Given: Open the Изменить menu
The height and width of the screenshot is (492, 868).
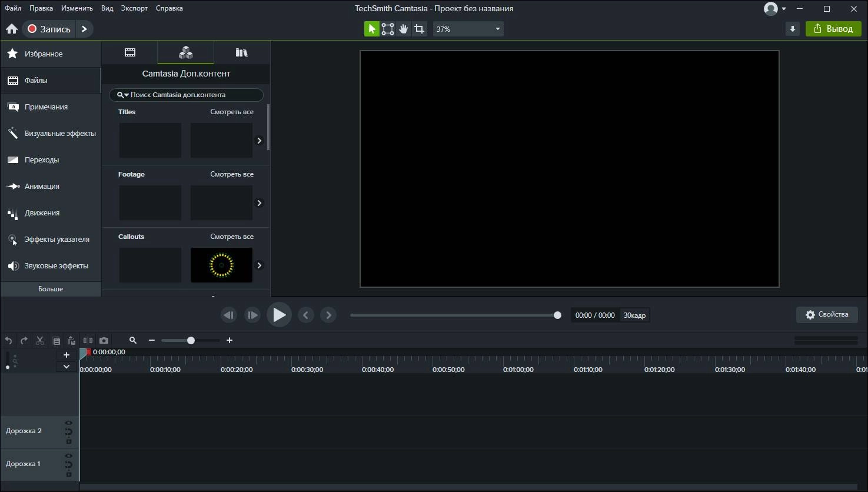Looking at the screenshot, I should (77, 8).
